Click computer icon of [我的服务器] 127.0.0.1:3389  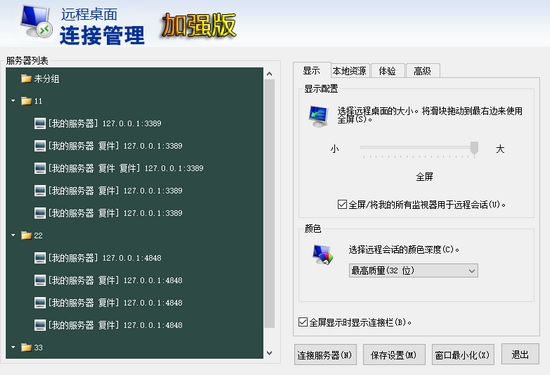pos(40,123)
